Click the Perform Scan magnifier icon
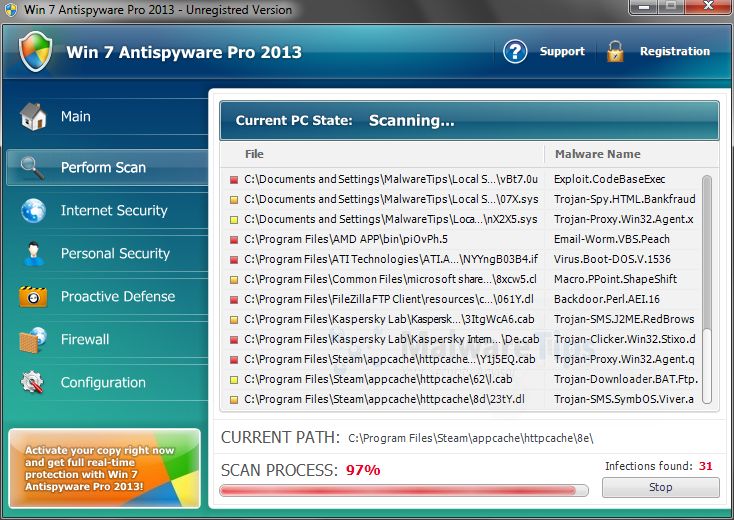 (x=32, y=168)
